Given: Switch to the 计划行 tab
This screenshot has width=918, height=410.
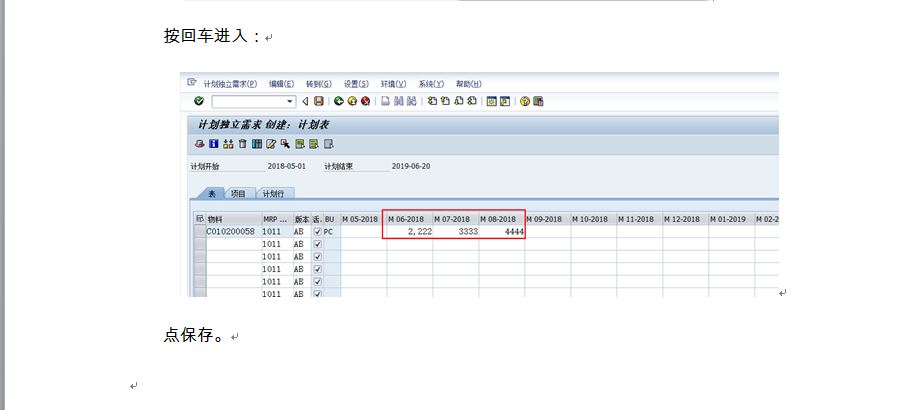Looking at the screenshot, I should (x=273, y=194).
